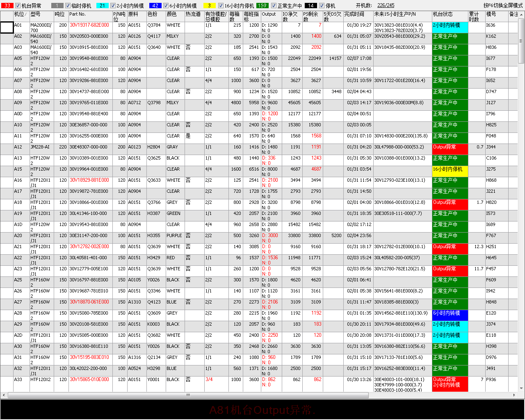Sort by the 机位 column header

[x=21, y=16]
